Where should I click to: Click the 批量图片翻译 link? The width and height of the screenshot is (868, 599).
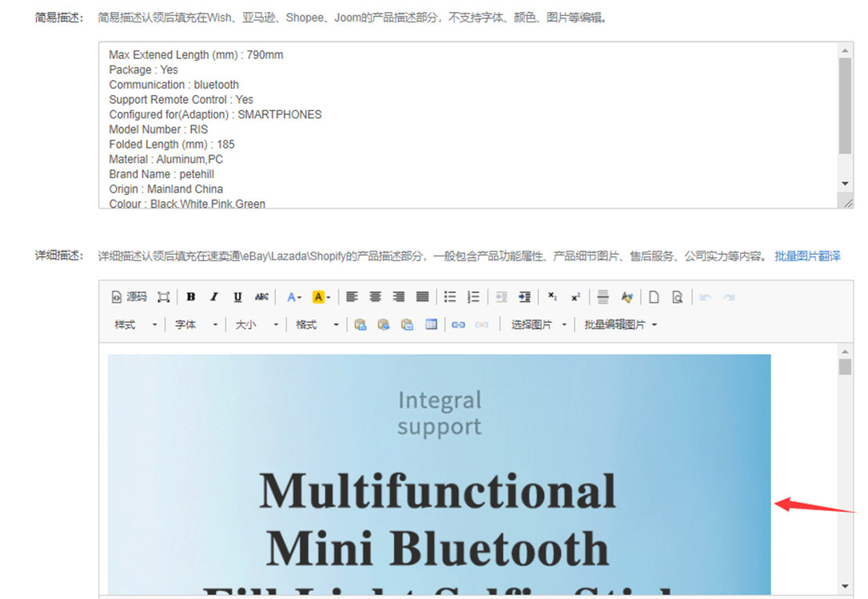click(807, 256)
